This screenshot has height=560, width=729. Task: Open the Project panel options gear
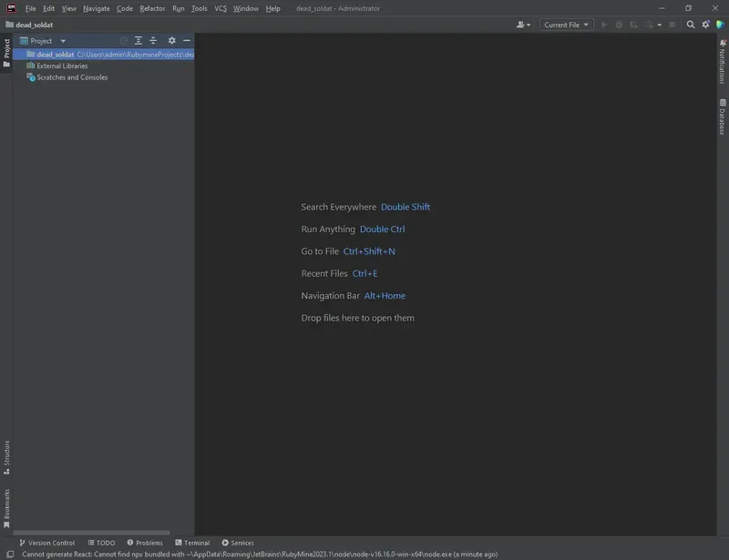[x=171, y=40]
